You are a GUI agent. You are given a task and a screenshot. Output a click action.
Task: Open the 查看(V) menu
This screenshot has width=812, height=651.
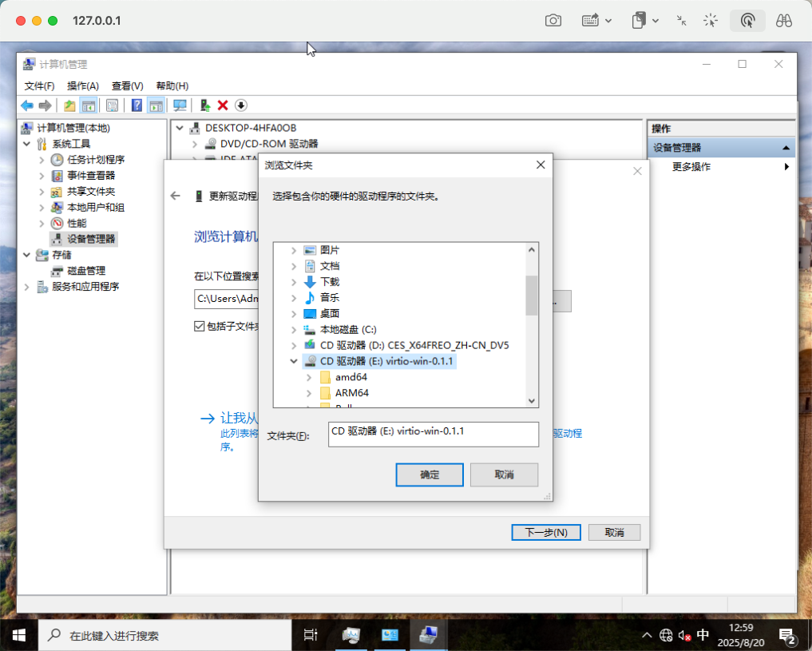pyautogui.click(x=127, y=85)
